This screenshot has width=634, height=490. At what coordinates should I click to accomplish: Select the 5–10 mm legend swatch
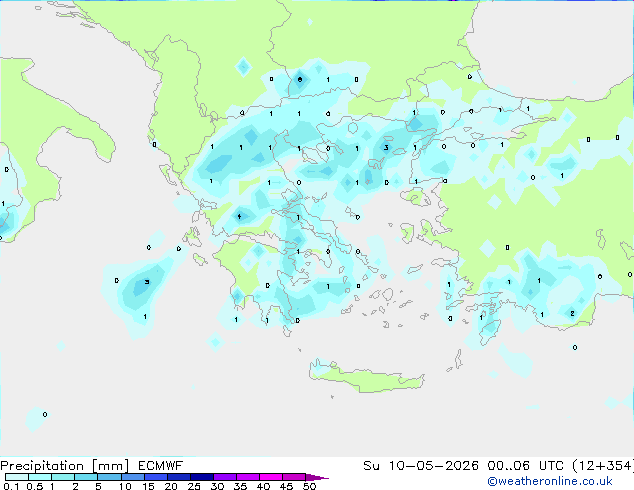[x=109, y=477]
